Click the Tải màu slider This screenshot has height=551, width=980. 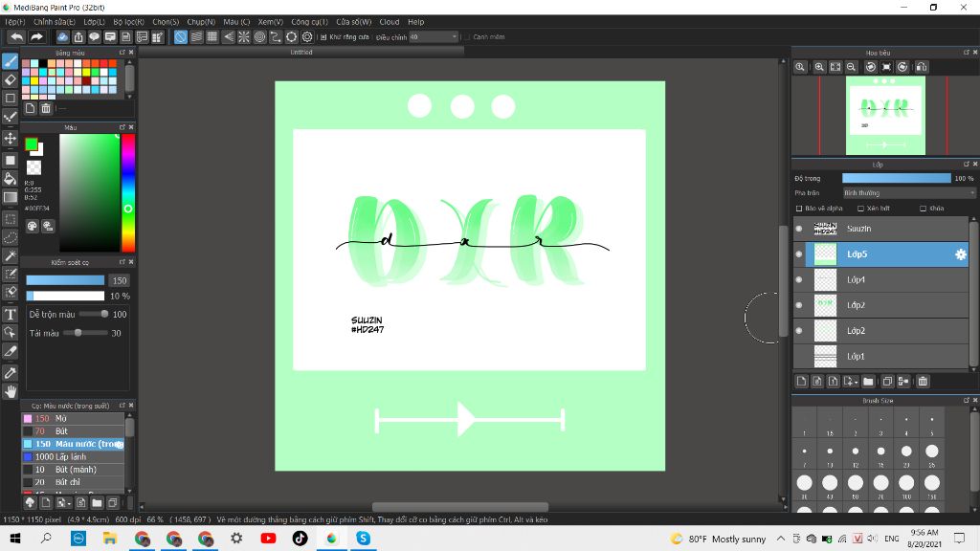(85, 333)
